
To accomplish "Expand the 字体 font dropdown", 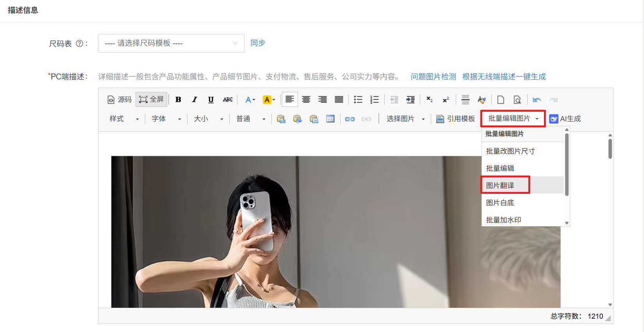I will [x=166, y=119].
